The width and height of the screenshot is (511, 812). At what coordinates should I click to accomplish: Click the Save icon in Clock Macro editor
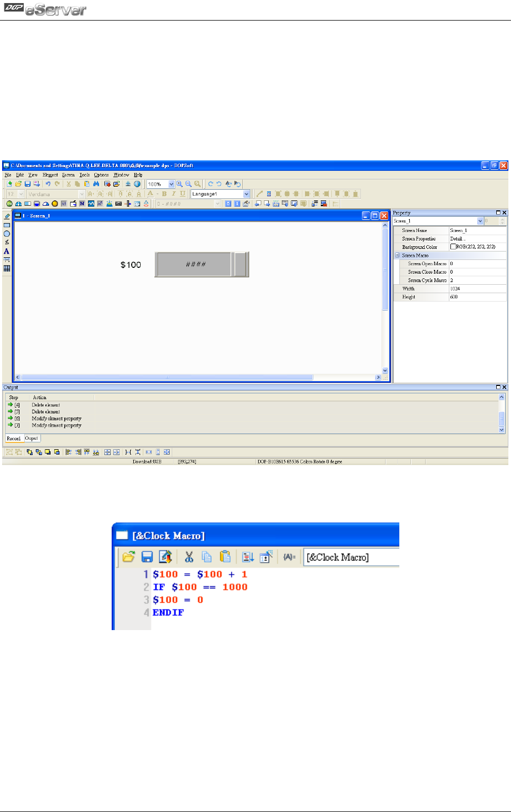[147, 557]
